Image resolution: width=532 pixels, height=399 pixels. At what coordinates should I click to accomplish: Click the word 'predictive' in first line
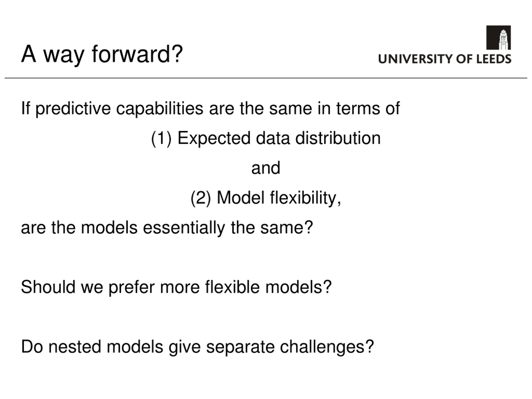(73, 109)
